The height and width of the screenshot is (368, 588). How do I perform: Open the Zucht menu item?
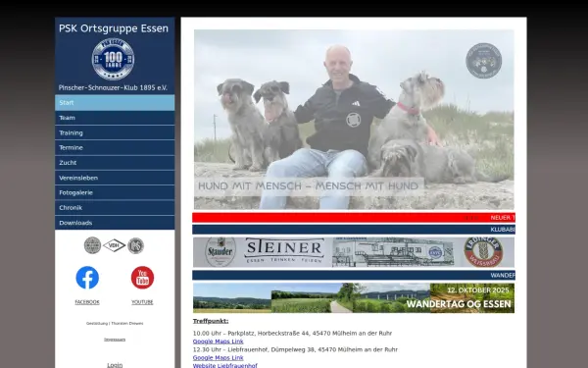point(115,163)
